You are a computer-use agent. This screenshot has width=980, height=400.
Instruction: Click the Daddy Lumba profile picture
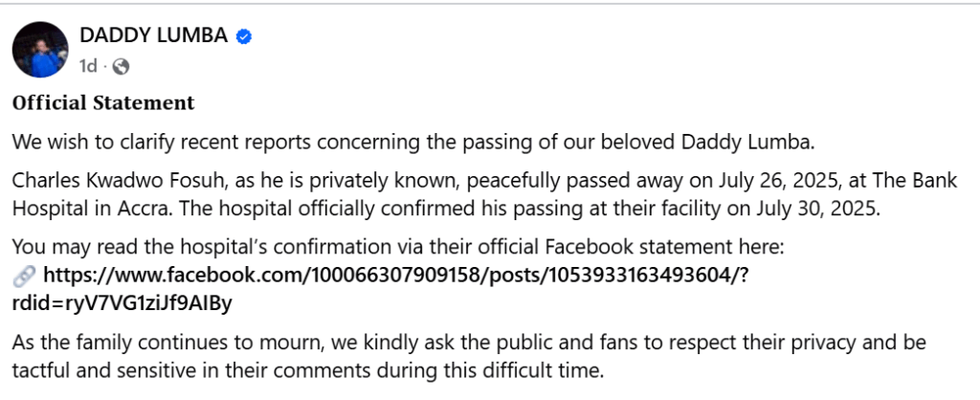[x=39, y=51]
